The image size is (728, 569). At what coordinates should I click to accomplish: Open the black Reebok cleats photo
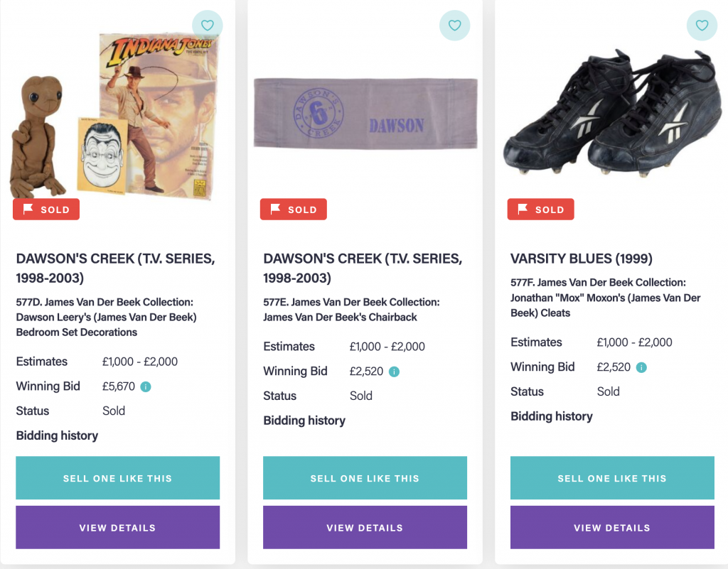pos(612,114)
